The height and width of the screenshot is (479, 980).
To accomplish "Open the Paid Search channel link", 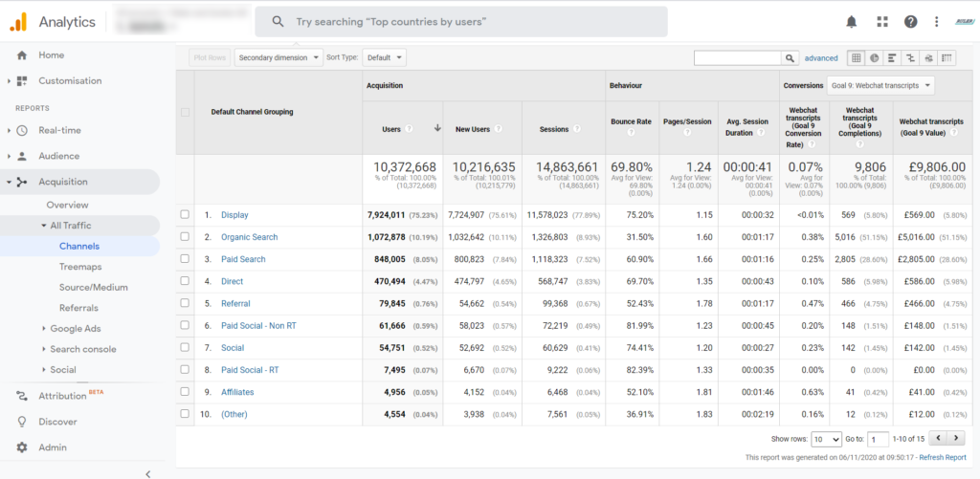I will pyautogui.click(x=243, y=259).
